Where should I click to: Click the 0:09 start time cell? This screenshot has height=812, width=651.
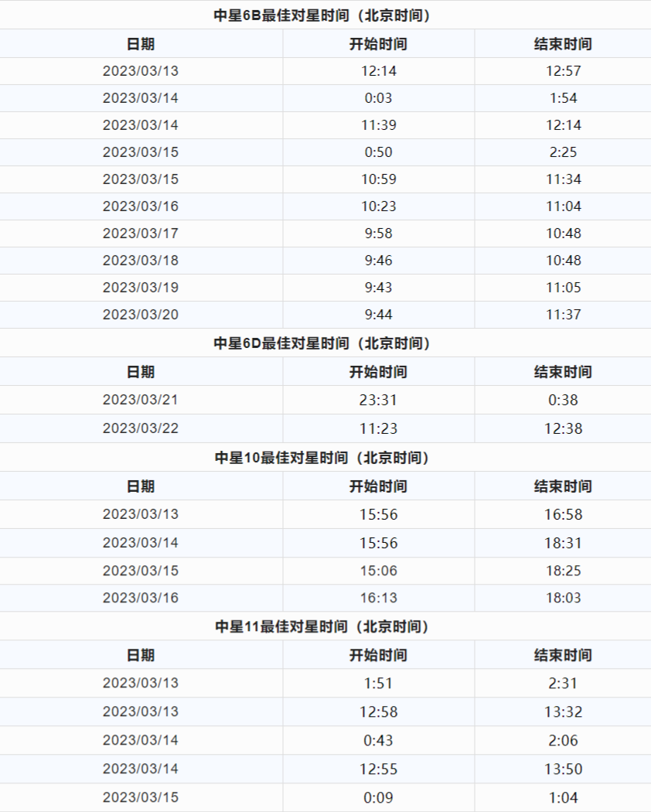pyautogui.click(x=378, y=797)
